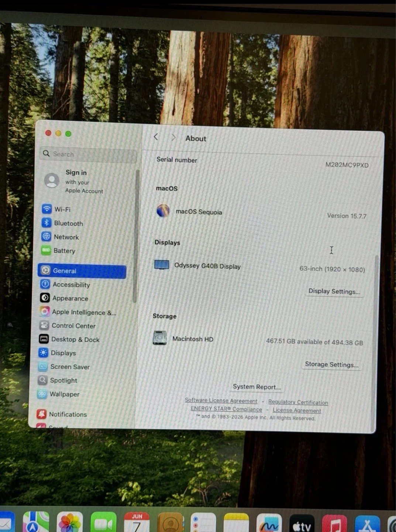Click the Odyssey G40B Display icon
Viewport: 396px width, 532px height.
pyautogui.click(x=162, y=265)
